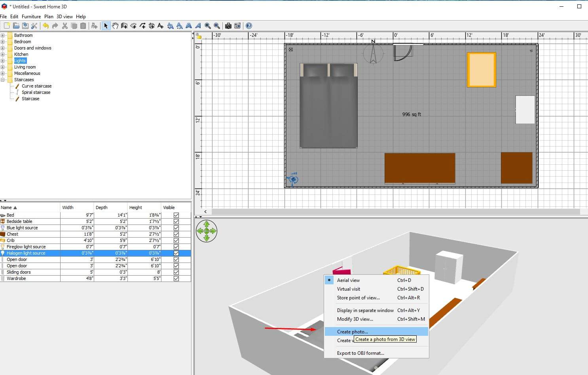This screenshot has height=375, width=588.
Task: Click the Preferences tools icon
Action: pos(34,26)
